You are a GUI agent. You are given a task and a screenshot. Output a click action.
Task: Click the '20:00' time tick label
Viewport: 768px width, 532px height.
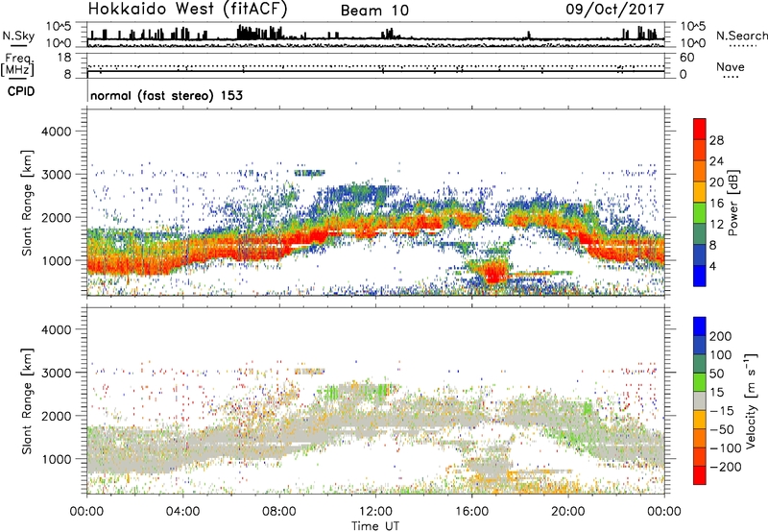pos(568,512)
